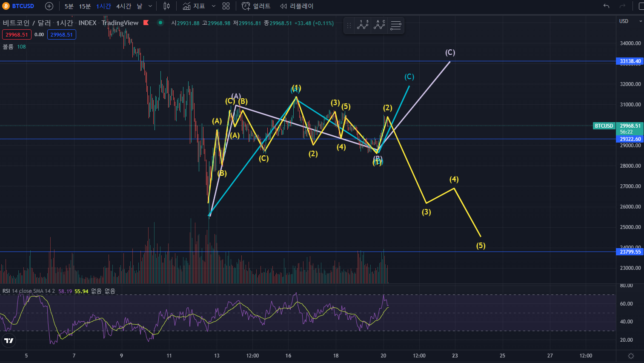This screenshot has width=644, height=363.
Task: Click the date label 20 on time axis
Action: 383,356
